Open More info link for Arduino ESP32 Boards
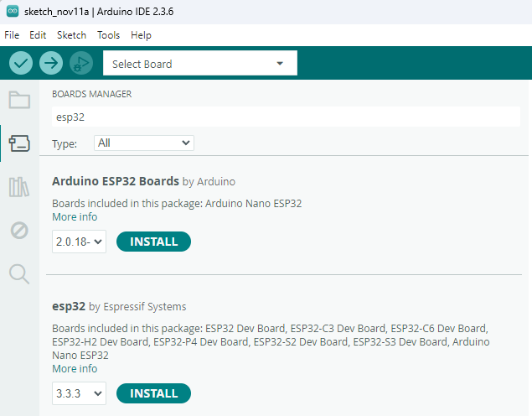This screenshot has width=532, height=416. (x=75, y=217)
